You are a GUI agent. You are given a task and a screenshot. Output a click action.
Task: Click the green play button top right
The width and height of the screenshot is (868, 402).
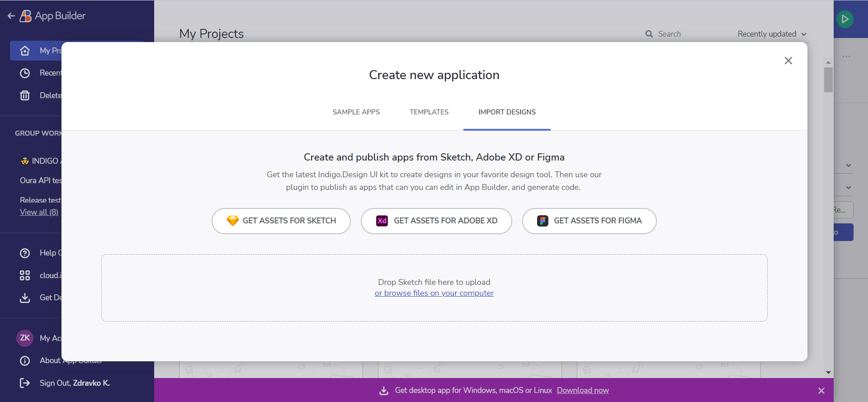pyautogui.click(x=844, y=19)
